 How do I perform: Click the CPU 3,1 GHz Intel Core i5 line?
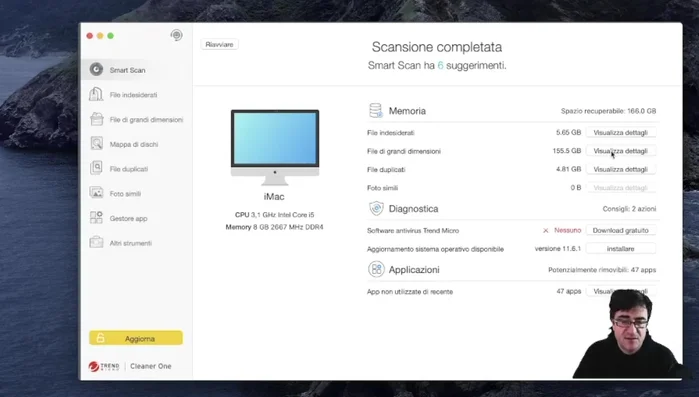[x=275, y=214]
